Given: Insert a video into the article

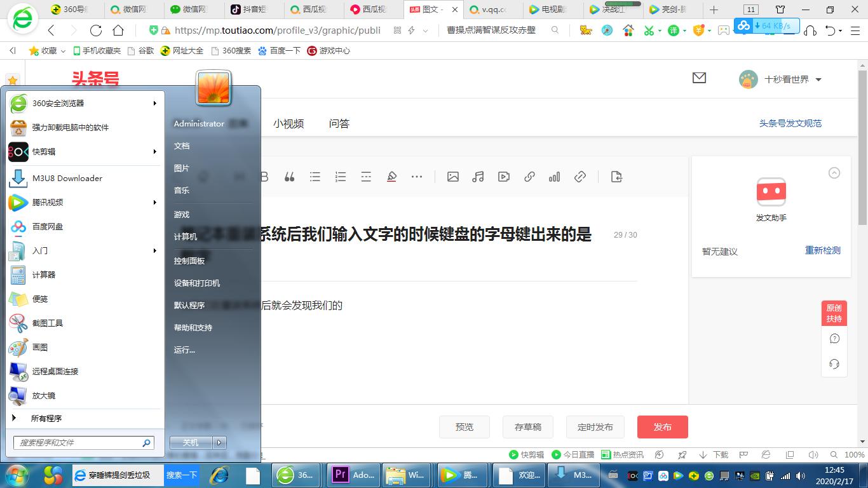Looking at the screenshot, I should click(504, 177).
